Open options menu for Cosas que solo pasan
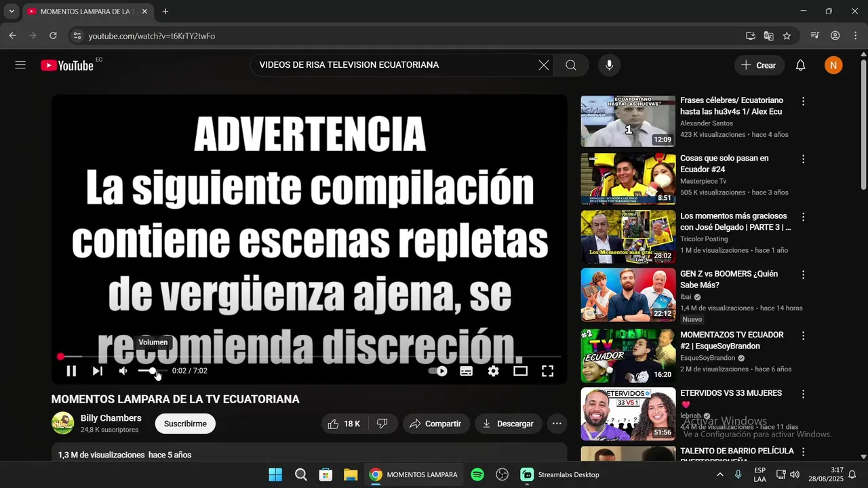This screenshot has height=488, width=868. (803, 159)
